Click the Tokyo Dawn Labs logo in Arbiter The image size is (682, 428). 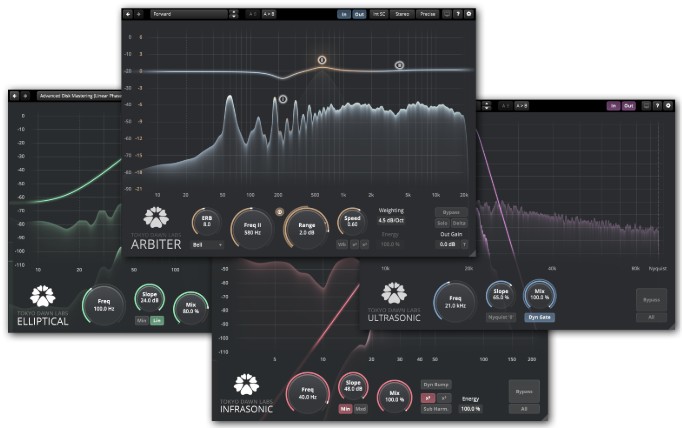click(x=156, y=217)
